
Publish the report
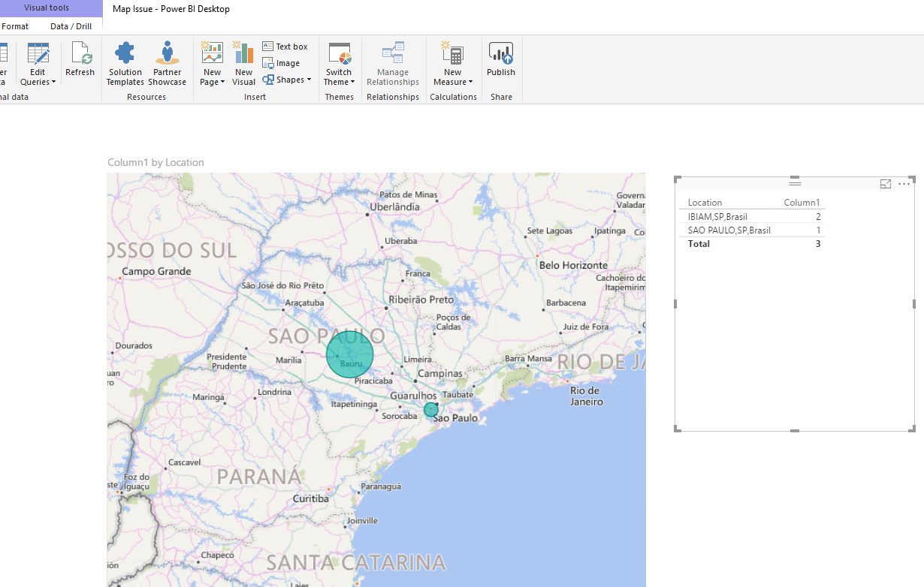(501, 60)
